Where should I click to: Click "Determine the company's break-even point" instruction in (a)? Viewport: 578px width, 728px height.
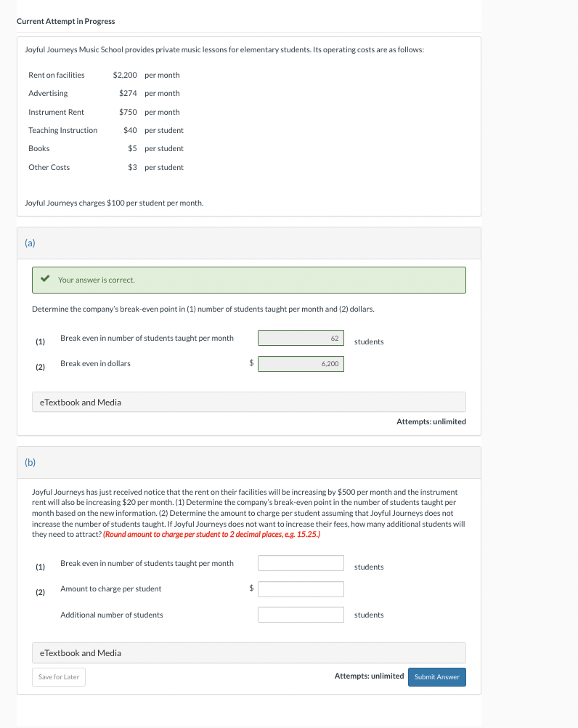pyautogui.click(x=203, y=310)
